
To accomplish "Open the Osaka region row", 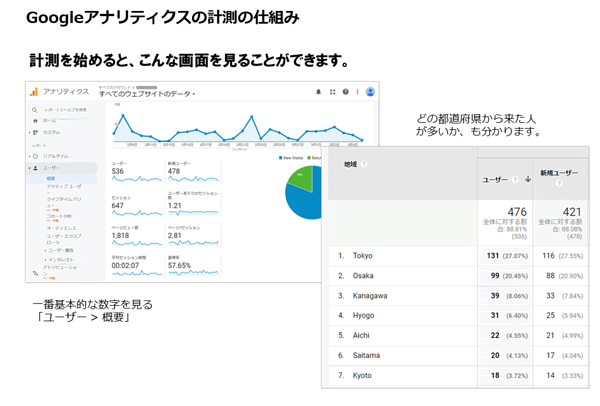I will 458,276.
